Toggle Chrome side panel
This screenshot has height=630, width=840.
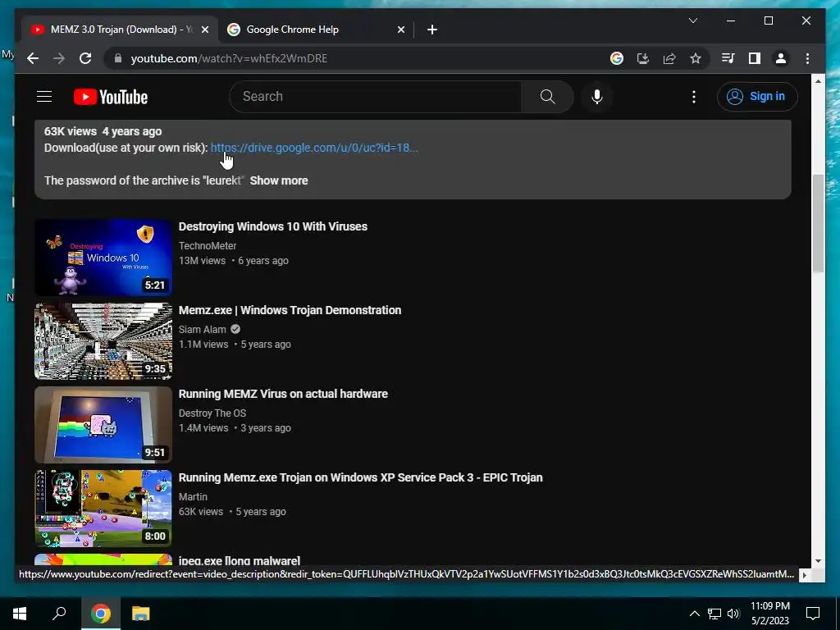755,58
